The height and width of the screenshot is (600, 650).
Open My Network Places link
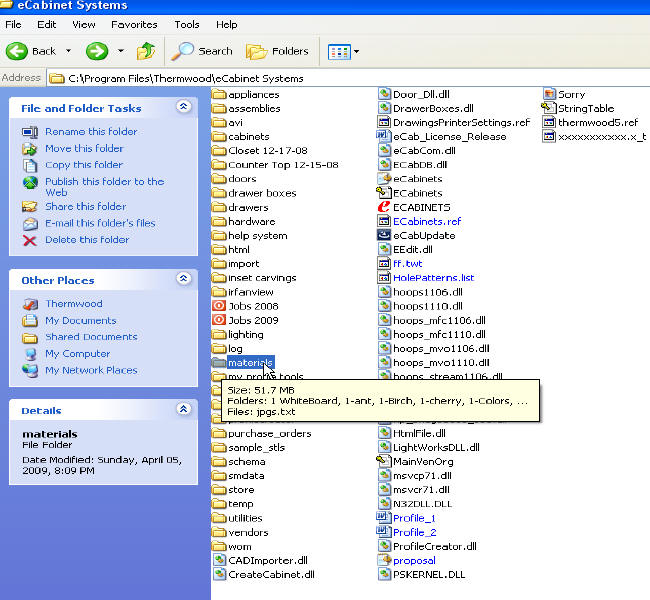(x=91, y=370)
